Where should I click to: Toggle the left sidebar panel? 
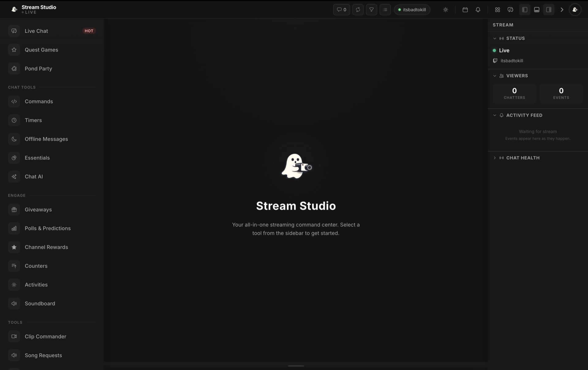click(525, 10)
